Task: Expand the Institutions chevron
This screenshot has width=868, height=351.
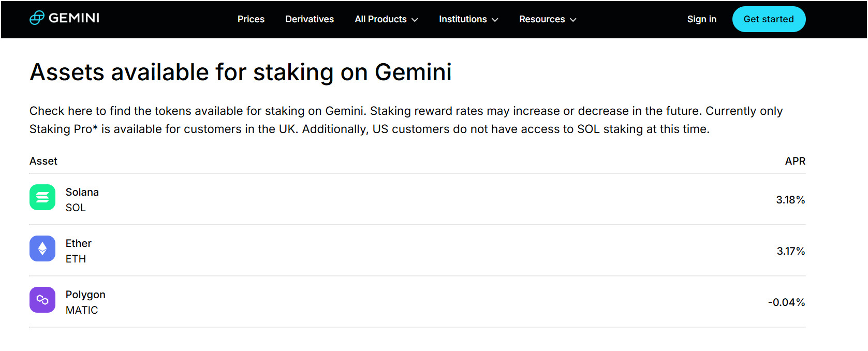Action: tap(495, 20)
